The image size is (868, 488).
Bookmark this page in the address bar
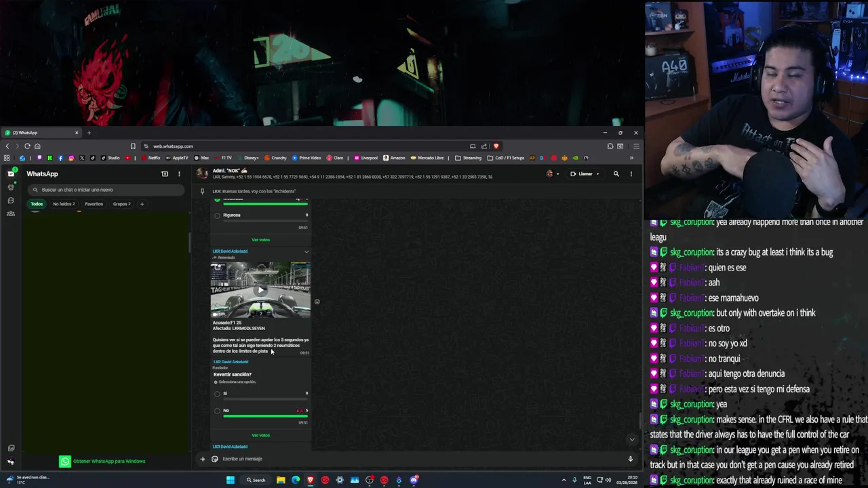click(133, 146)
